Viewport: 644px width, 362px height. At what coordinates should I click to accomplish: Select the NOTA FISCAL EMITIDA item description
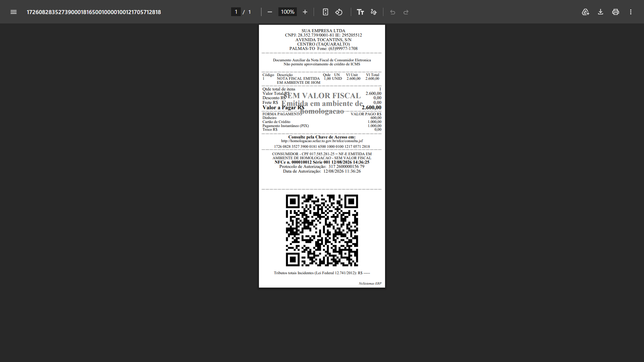point(299,81)
